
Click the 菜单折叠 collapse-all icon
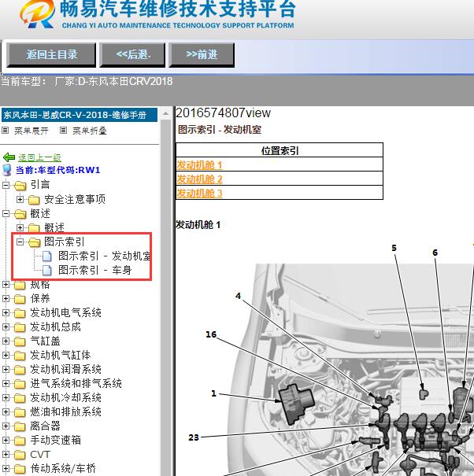tap(63, 131)
